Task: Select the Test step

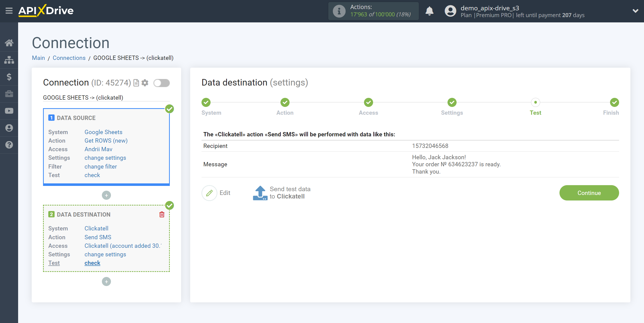Action: pos(536,102)
